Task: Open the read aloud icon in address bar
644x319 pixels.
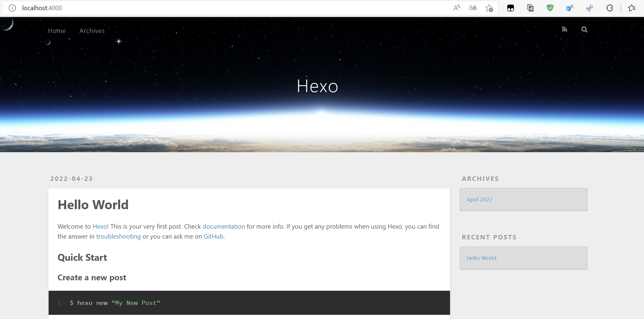Action: 457,8
